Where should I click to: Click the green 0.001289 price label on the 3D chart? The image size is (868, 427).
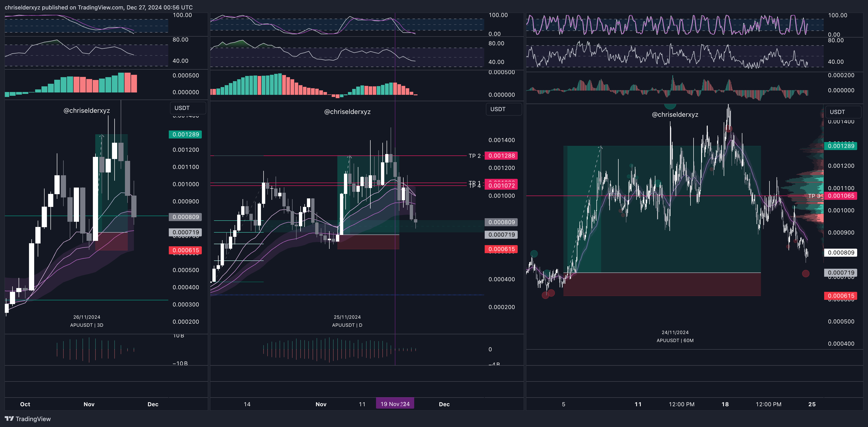coord(185,134)
